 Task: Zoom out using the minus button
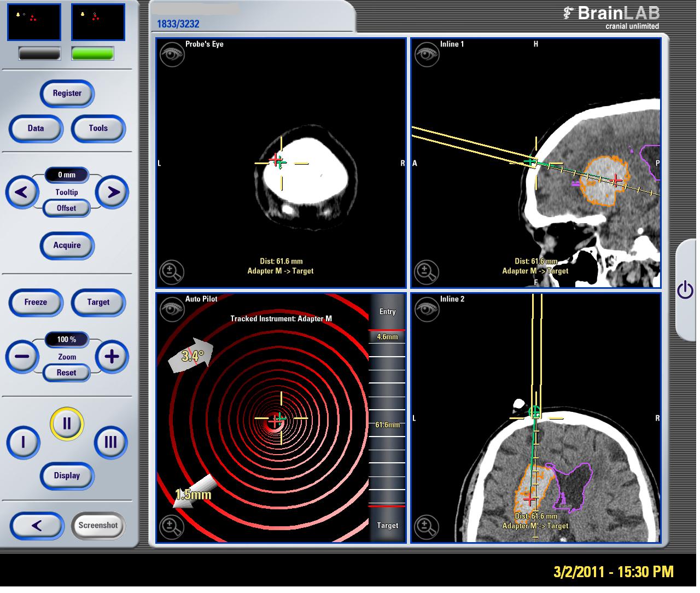click(x=22, y=357)
